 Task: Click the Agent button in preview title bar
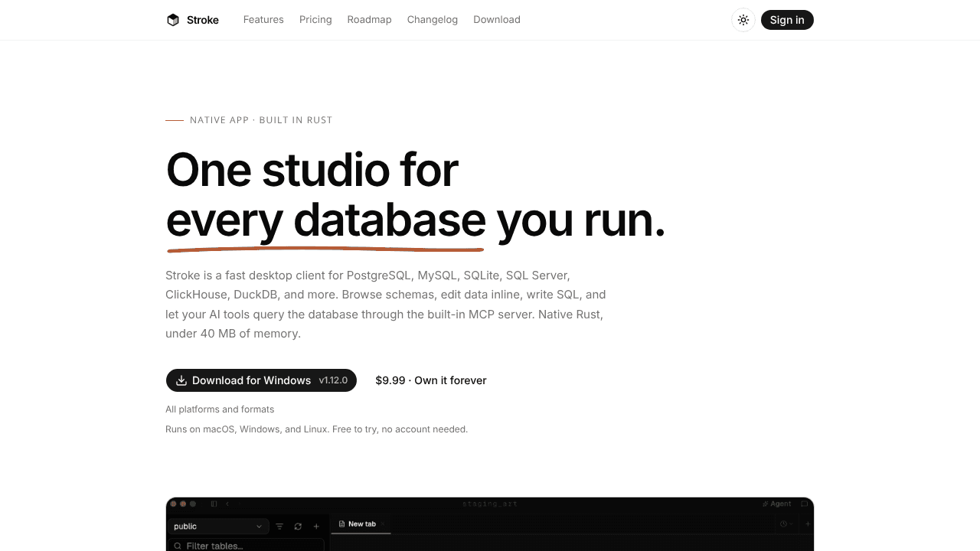[777, 504]
